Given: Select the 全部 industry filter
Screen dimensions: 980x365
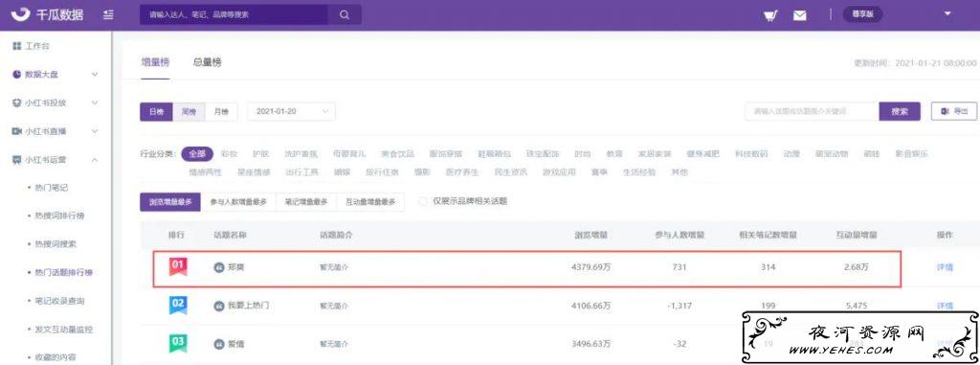Looking at the screenshot, I should [x=197, y=154].
